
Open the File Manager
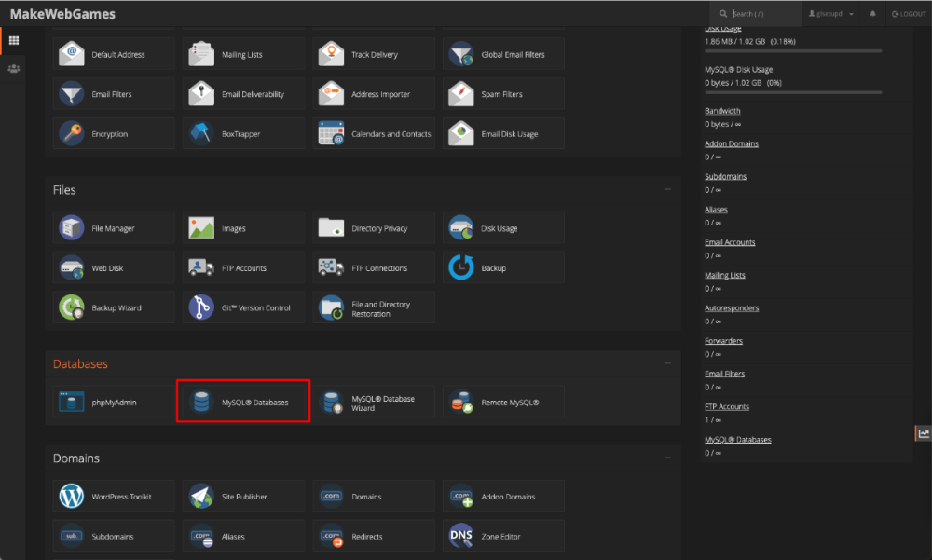click(113, 227)
